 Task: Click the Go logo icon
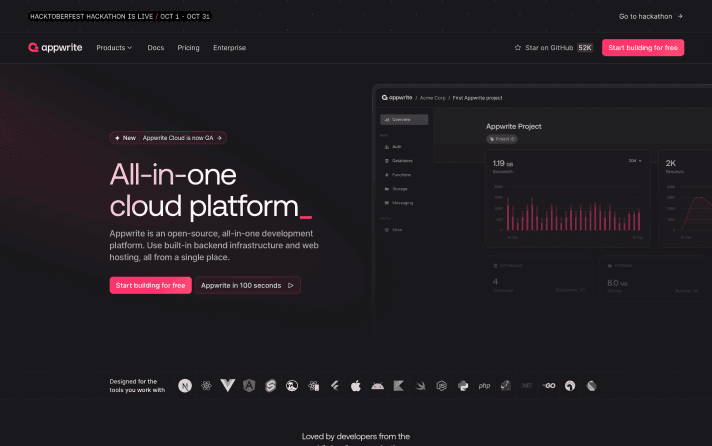(549, 386)
